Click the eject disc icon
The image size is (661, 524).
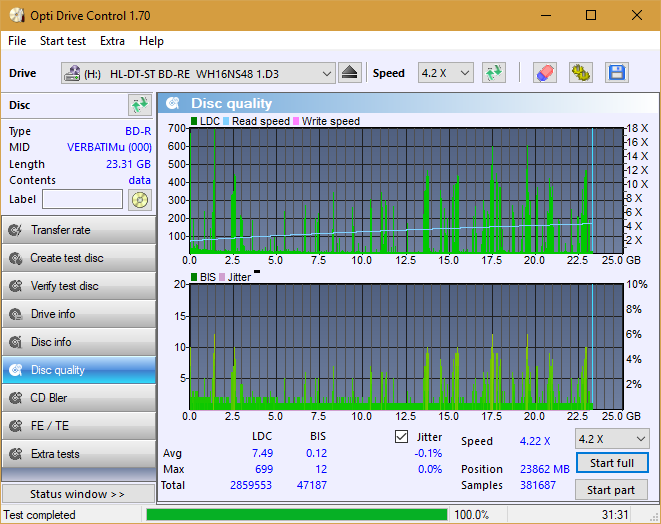coord(349,73)
